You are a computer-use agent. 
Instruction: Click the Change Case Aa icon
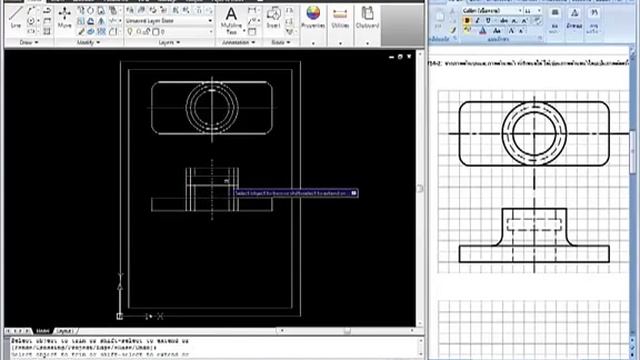pyautogui.click(x=497, y=30)
